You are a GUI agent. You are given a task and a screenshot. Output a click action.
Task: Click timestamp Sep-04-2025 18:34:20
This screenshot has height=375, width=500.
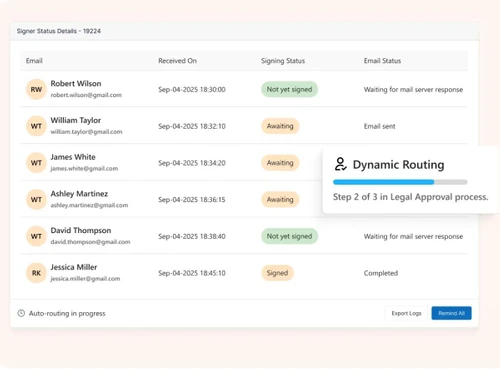click(x=192, y=163)
